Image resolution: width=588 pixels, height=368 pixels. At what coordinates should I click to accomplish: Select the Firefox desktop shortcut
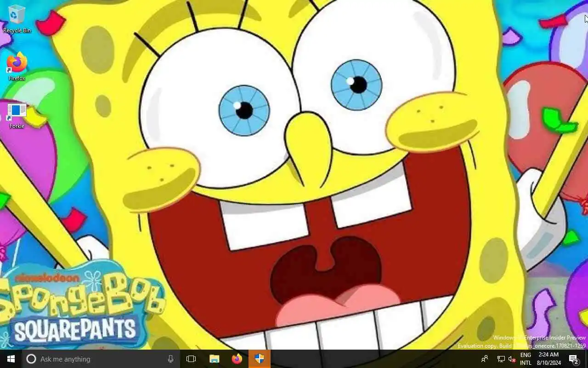[x=17, y=67]
